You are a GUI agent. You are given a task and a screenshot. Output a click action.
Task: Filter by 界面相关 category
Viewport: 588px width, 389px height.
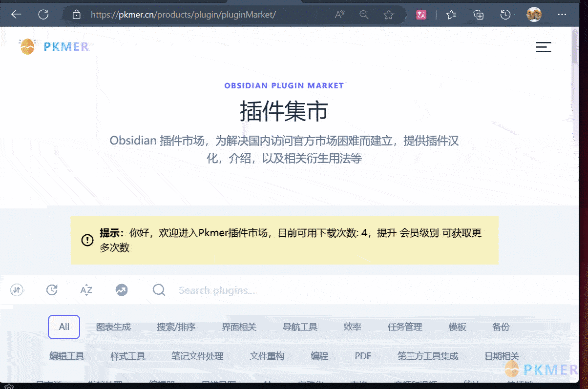pyautogui.click(x=239, y=327)
